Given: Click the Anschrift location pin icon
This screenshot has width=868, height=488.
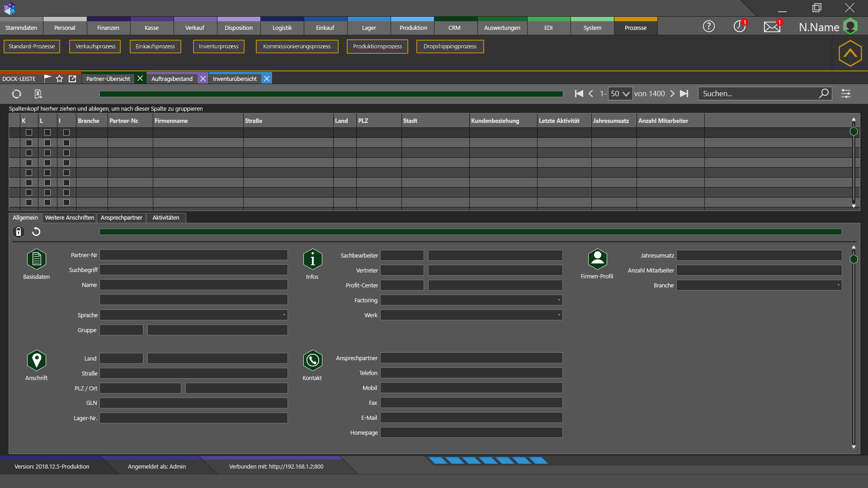Looking at the screenshot, I should (x=37, y=361).
